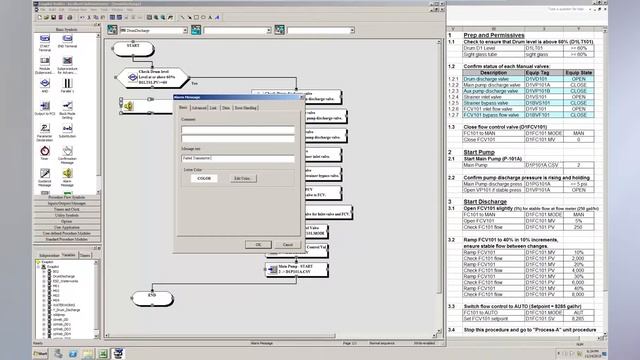Open the DrumDischarge dropdown list

tap(184, 31)
